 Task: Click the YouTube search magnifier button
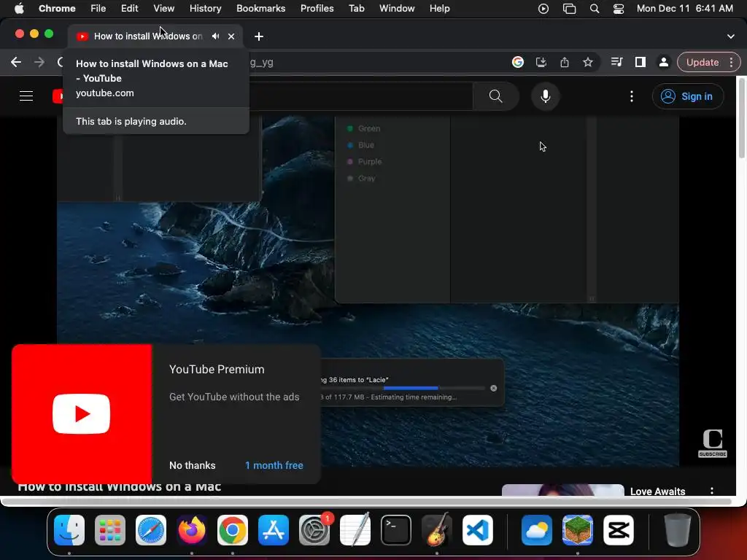[x=495, y=96]
